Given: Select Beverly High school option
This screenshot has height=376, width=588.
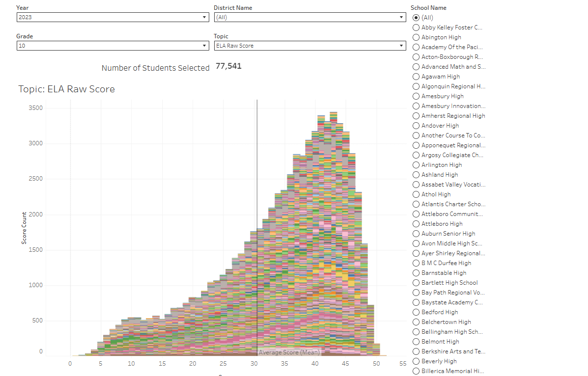Looking at the screenshot, I should [x=416, y=361].
